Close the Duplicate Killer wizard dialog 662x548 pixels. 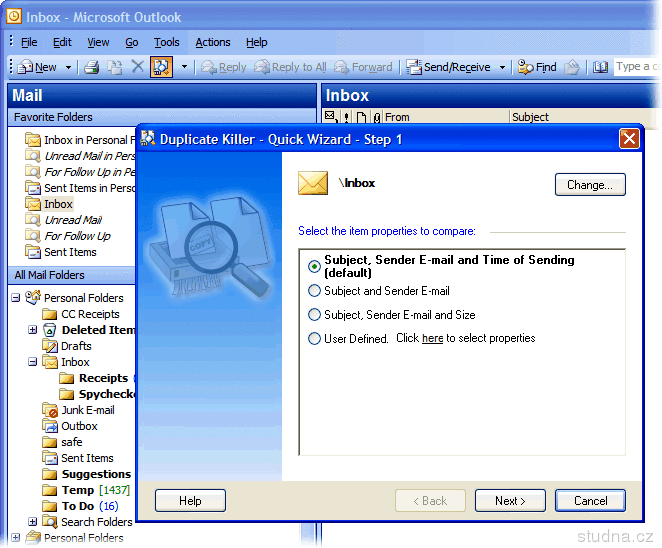tap(629, 138)
